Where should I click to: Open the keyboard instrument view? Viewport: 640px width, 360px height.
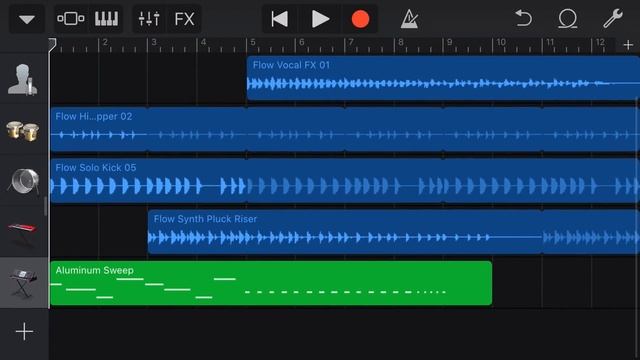pyautogui.click(x=106, y=19)
